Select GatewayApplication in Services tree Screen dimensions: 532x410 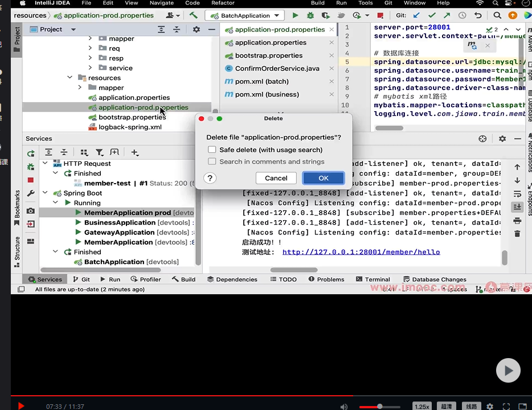point(119,232)
